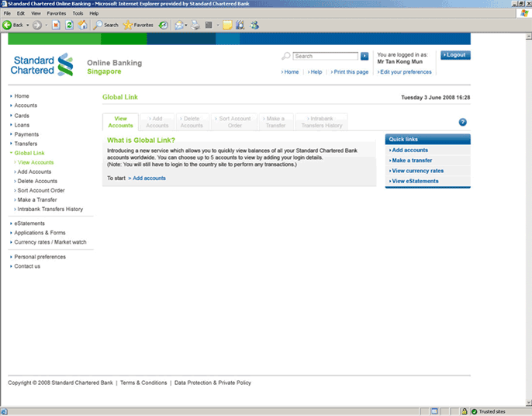Select the Make a Transfer tab

(x=275, y=122)
